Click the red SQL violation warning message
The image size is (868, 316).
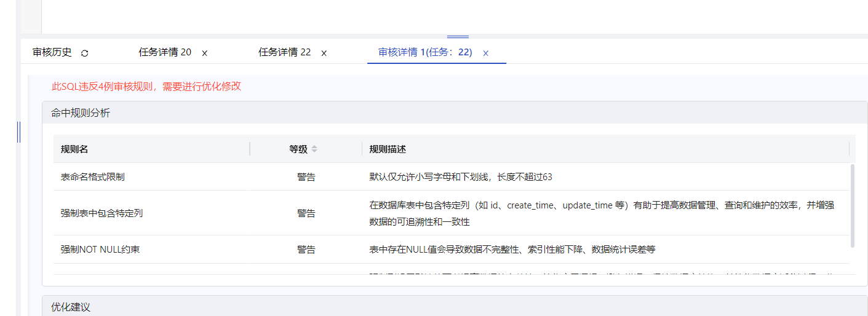[146, 86]
